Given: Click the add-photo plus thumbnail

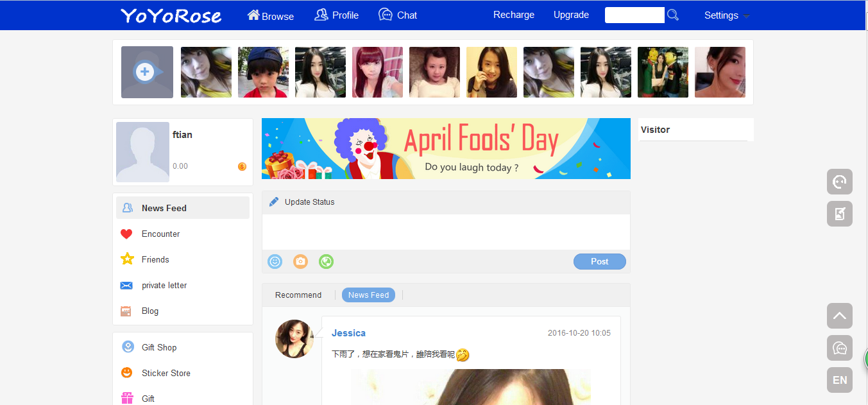Looking at the screenshot, I should [x=147, y=72].
